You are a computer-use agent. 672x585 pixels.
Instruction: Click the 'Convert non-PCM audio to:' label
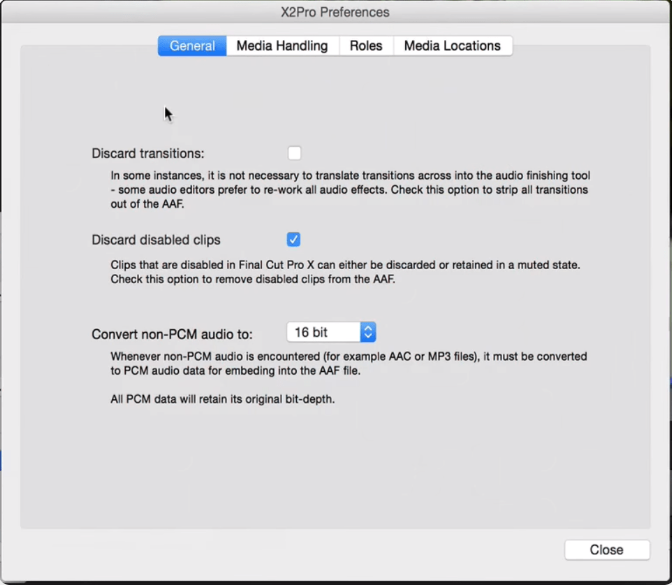tap(172, 334)
